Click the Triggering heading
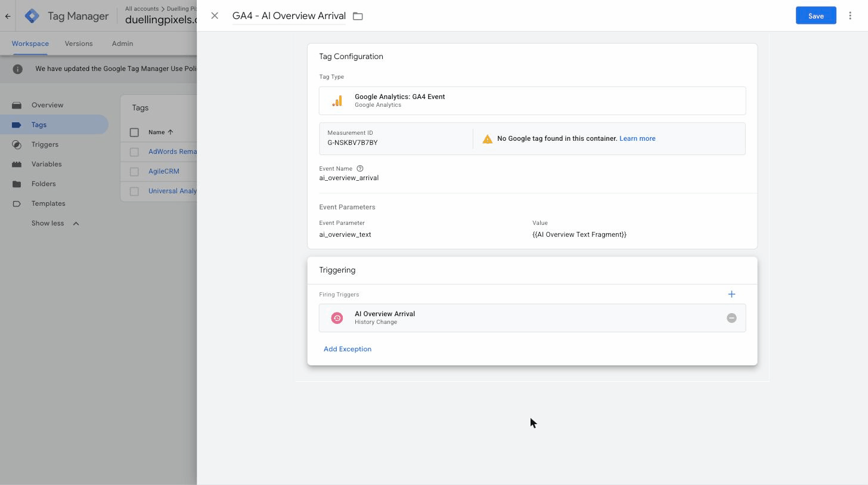 coord(337,270)
